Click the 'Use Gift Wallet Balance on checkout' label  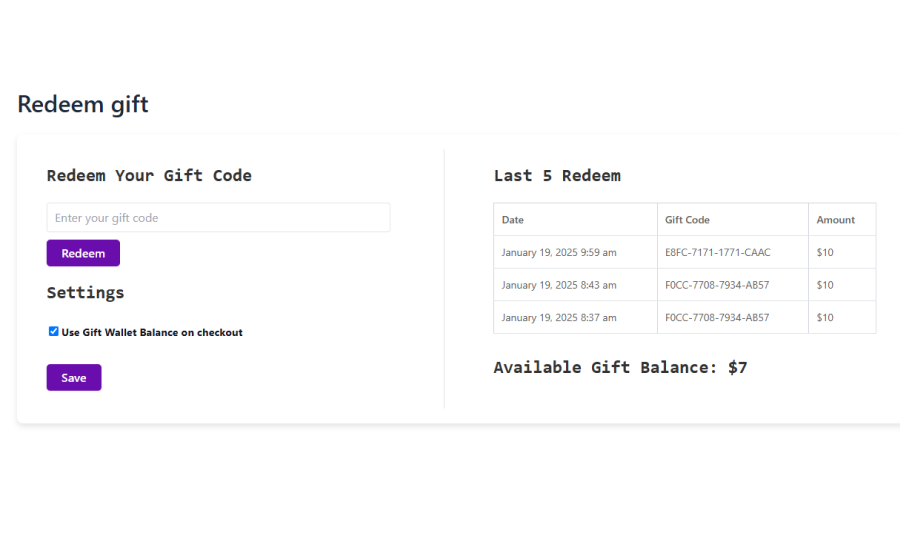click(x=152, y=332)
